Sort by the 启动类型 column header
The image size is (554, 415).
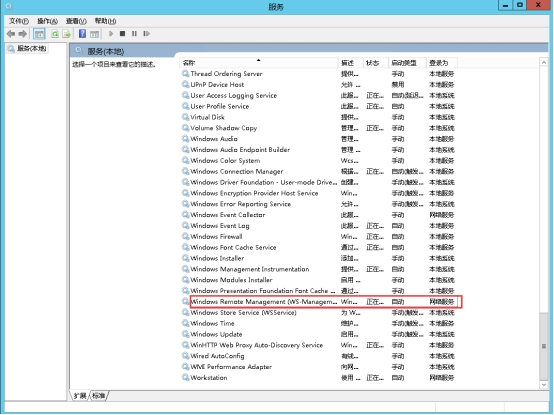click(x=407, y=63)
